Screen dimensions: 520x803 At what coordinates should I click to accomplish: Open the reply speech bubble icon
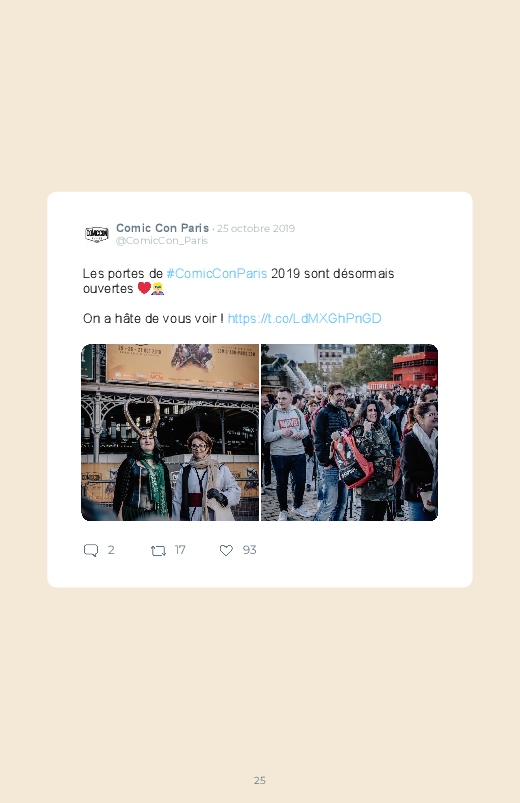[x=91, y=550]
